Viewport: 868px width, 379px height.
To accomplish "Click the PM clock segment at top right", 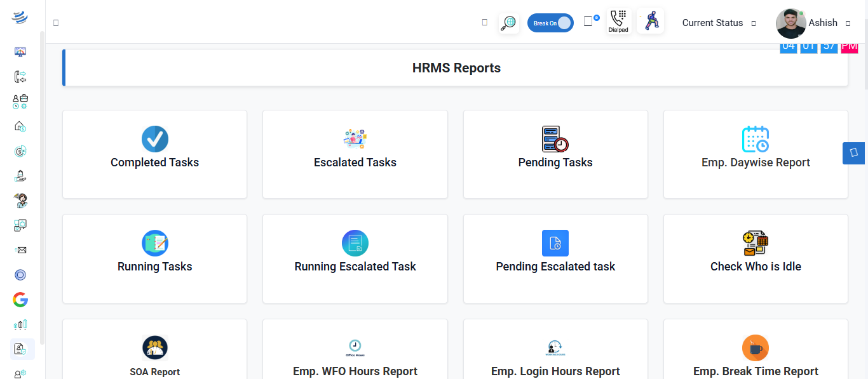I will tap(849, 46).
